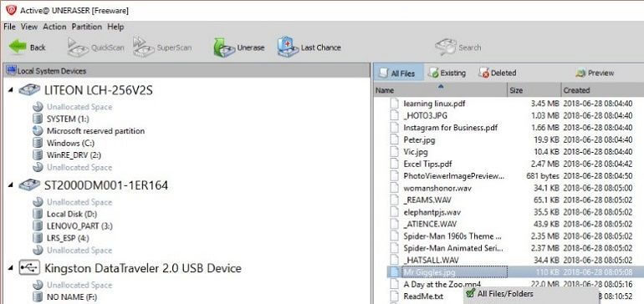Click the ST2000DM001-1ER164 disk icon
This screenshot has width=644, height=304.
tap(29, 185)
